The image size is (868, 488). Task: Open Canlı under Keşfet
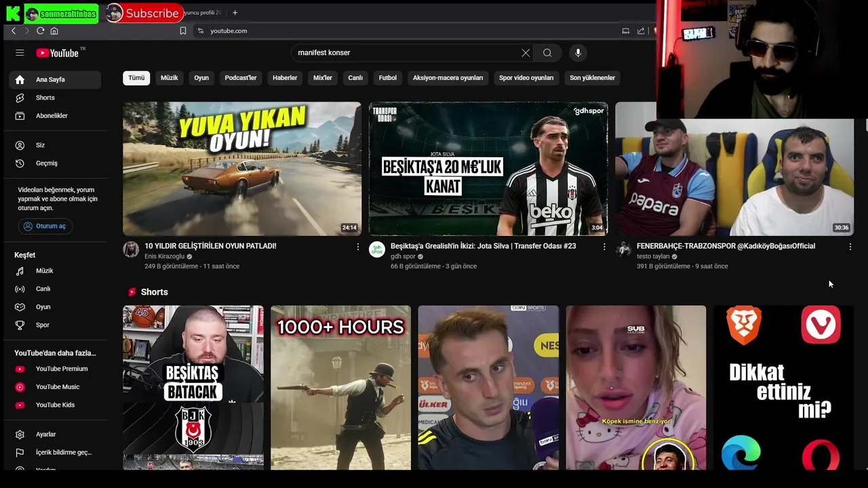click(55, 289)
